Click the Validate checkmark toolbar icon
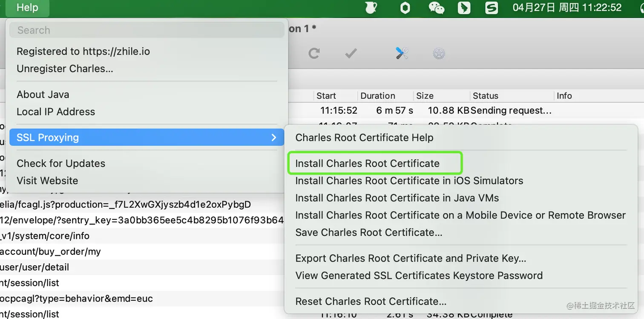644x319 pixels. pyautogui.click(x=351, y=53)
